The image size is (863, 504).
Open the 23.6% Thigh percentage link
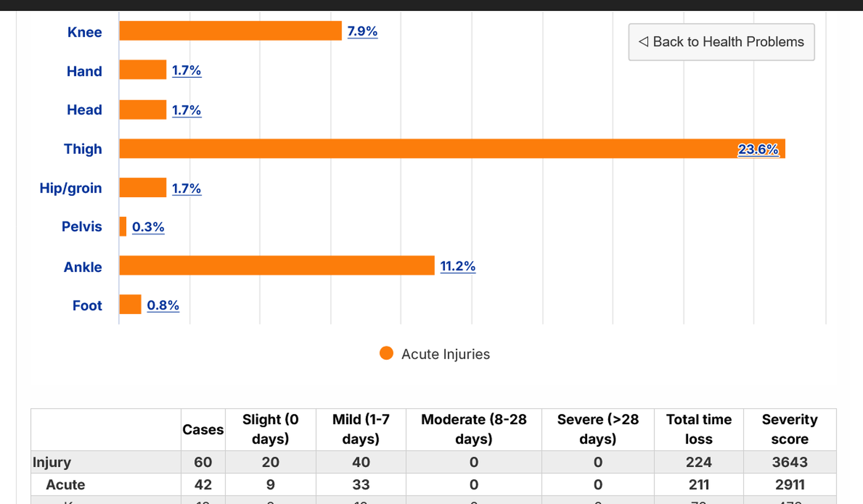tap(758, 149)
